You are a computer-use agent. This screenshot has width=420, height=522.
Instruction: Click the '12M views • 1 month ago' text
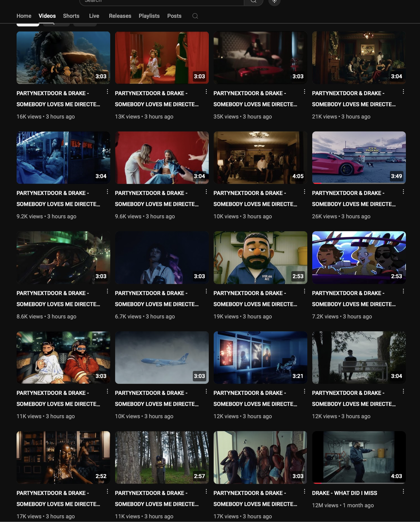click(343, 505)
